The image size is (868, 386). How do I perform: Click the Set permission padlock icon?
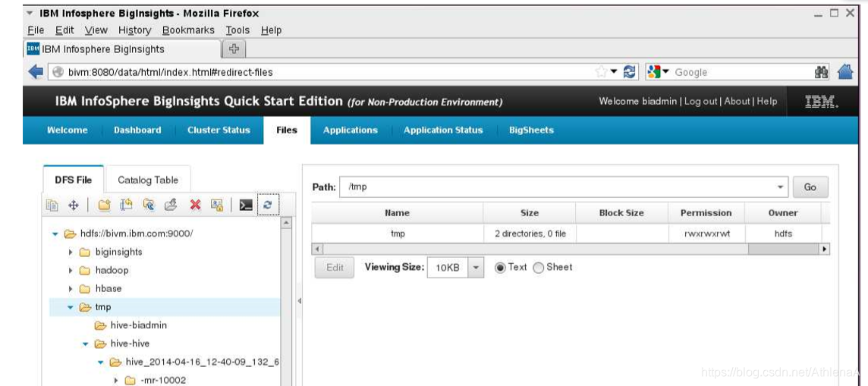[217, 206]
